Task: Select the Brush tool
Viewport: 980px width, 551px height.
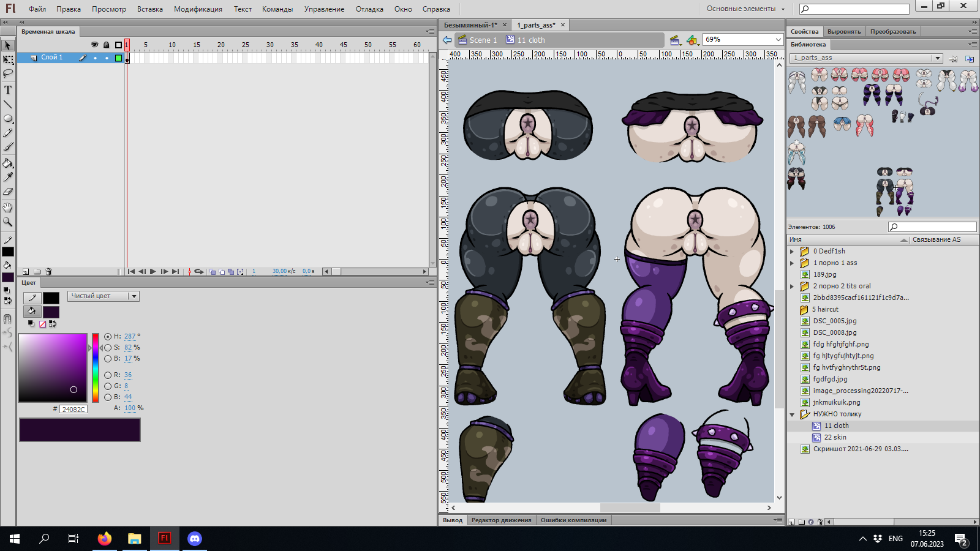Action: 8,147
